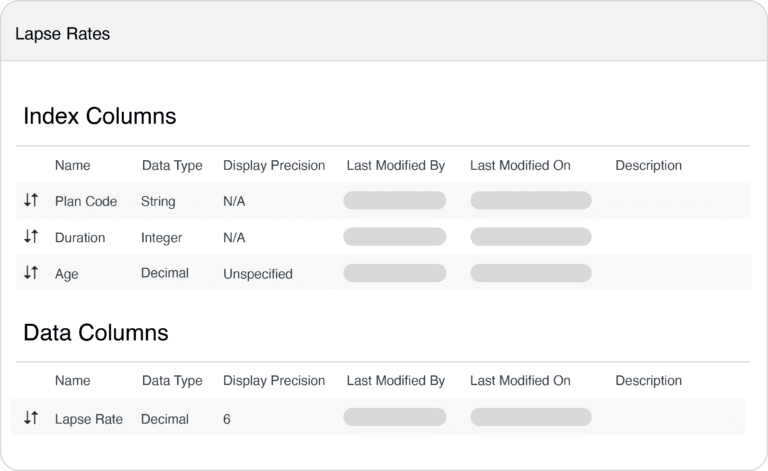
Task: Click the Data Type header in Data Columns
Action: coord(172,380)
